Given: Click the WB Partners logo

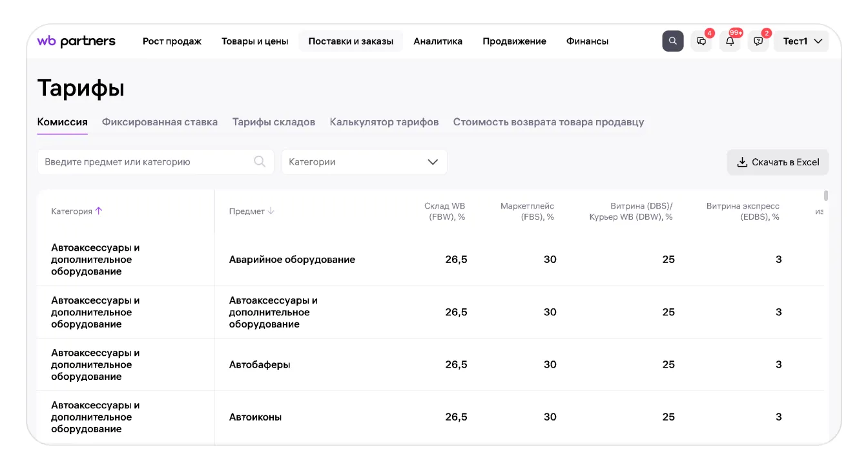Looking at the screenshot, I should [76, 41].
